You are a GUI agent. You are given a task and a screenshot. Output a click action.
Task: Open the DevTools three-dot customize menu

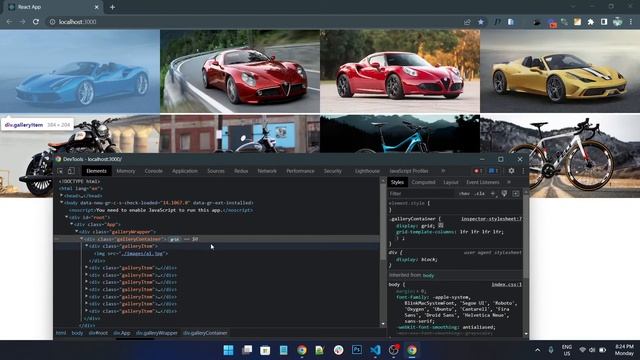coord(523,171)
